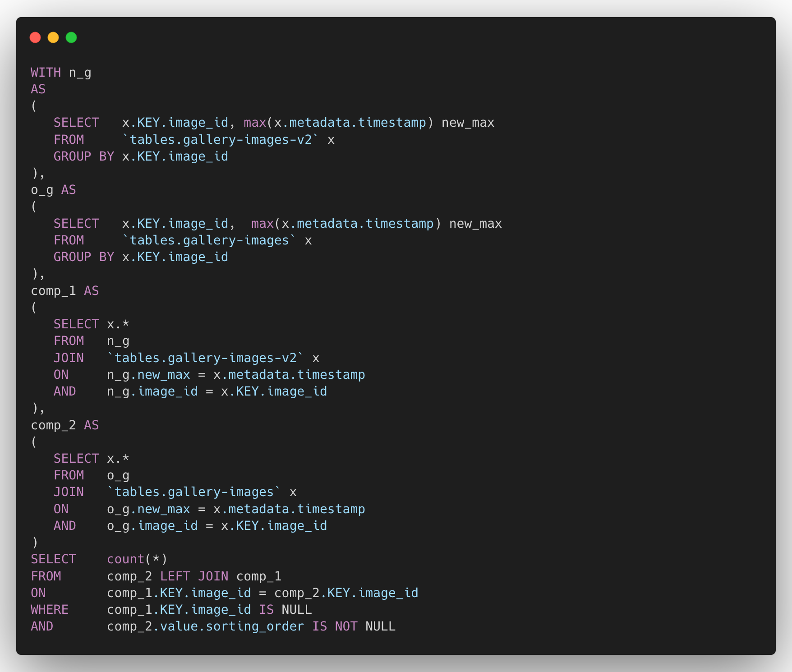Click the yellow traffic light dot

point(54,37)
